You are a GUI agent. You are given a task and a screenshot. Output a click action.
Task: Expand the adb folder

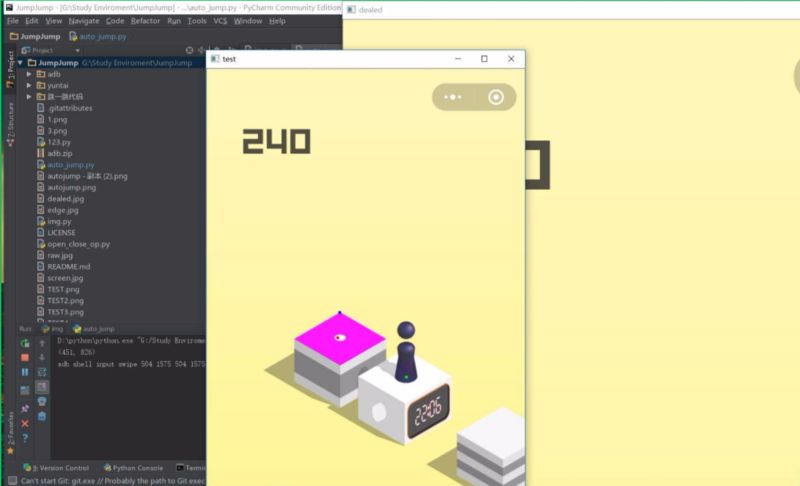(x=29, y=74)
